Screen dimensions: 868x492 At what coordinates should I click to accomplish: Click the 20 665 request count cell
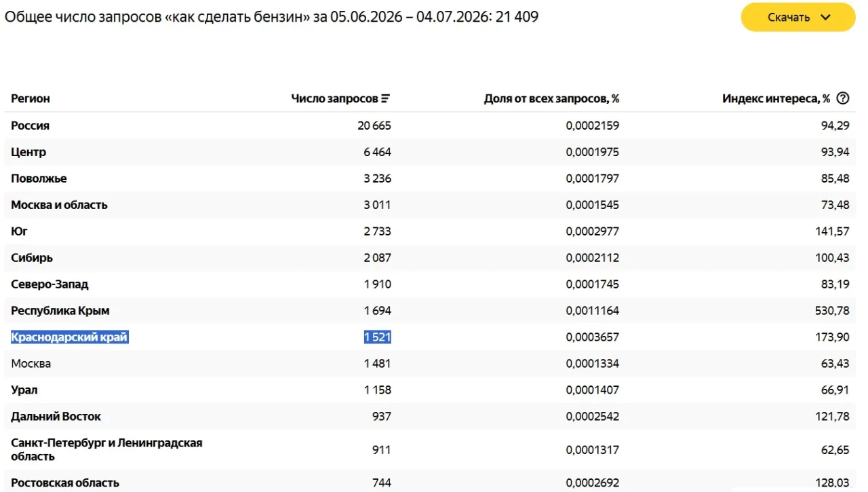[x=374, y=126]
